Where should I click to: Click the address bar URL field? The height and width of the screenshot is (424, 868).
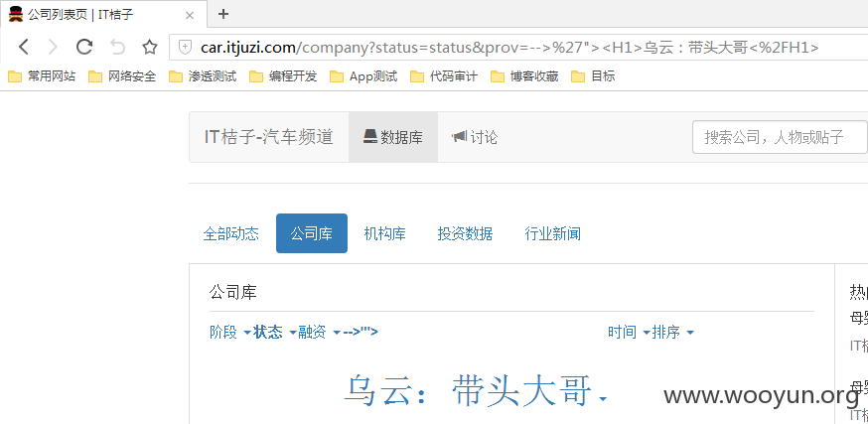point(519,48)
